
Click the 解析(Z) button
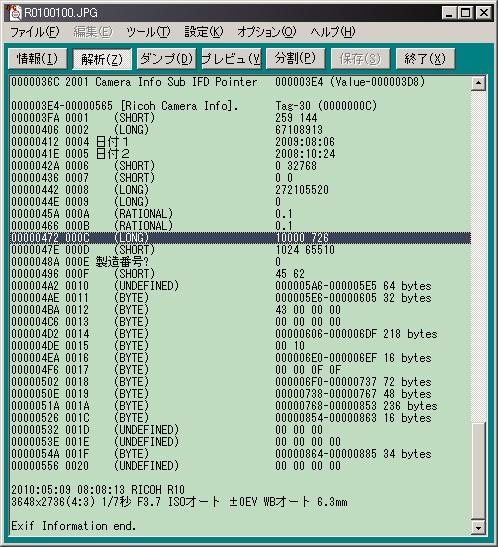pyautogui.click(x=102, y=59)
